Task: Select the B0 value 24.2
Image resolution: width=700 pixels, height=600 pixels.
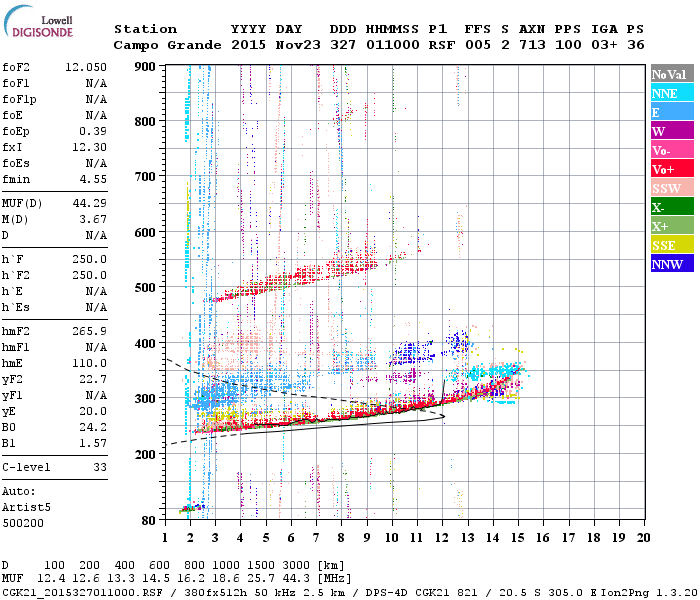Action: (x=93, y=428)
